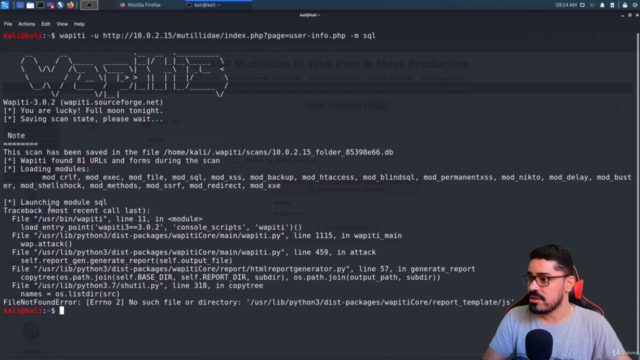Maximize the terminal window
Screen dimensions: 640x360
tap(630, 15)
